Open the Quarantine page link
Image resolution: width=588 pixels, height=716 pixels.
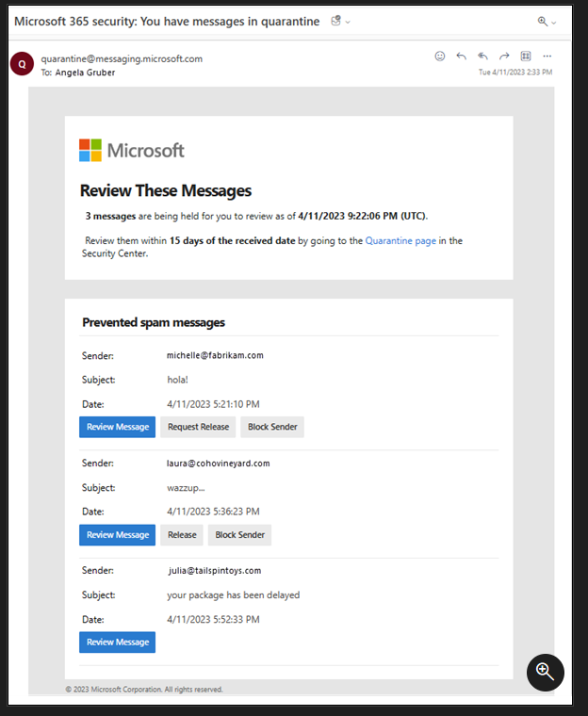(x=400, y=240)
